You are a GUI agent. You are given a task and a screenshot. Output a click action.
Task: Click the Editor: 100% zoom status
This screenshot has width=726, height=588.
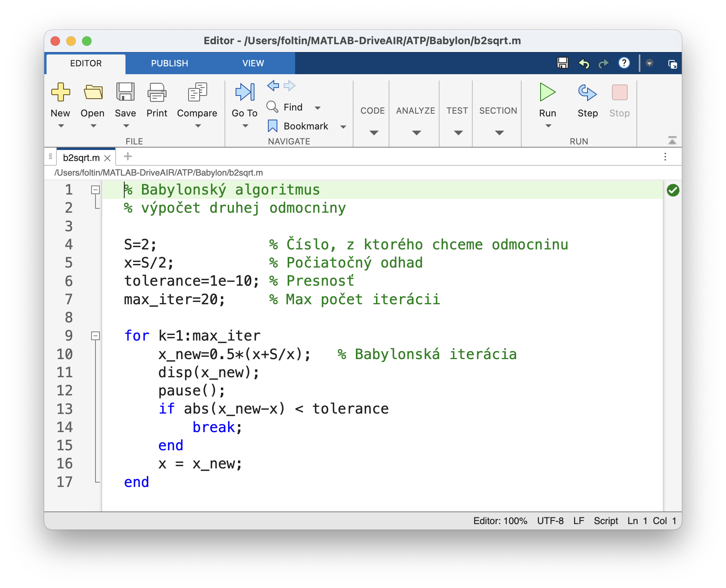point(500,521)
